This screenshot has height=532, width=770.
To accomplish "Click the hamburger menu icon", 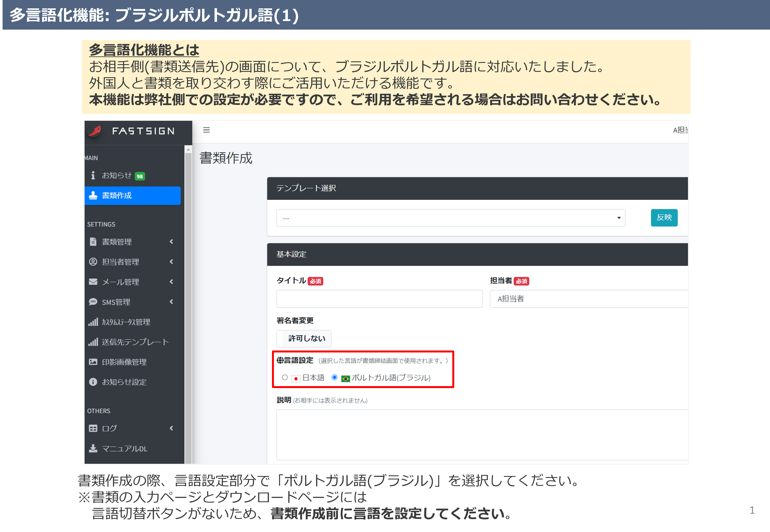I will (207, 130).
